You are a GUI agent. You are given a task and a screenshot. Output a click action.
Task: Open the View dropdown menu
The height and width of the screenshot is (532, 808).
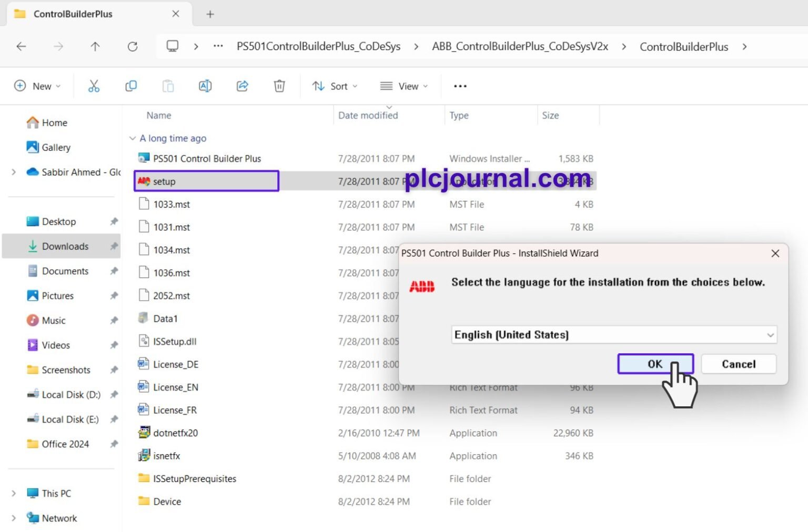coord(404,86)
